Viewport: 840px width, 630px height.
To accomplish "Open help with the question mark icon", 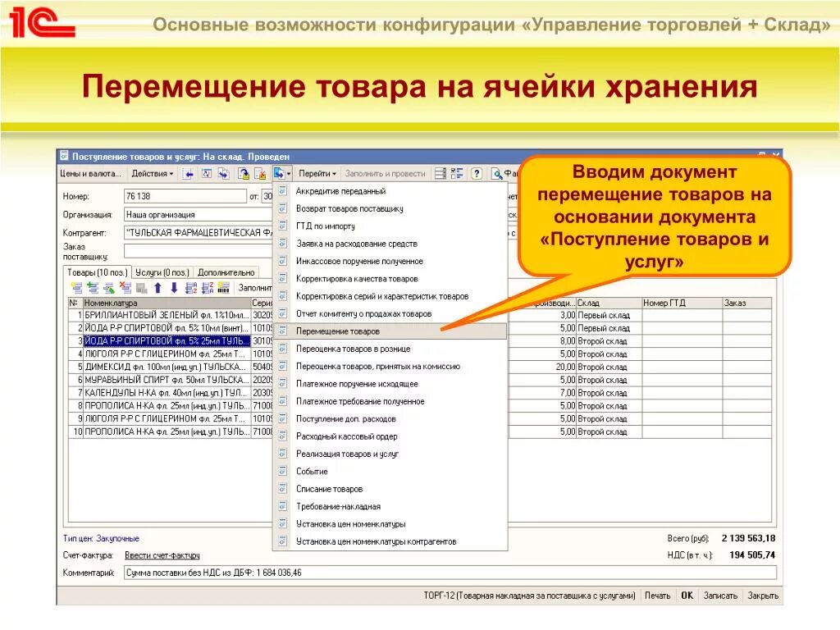I will pos(477,174).
